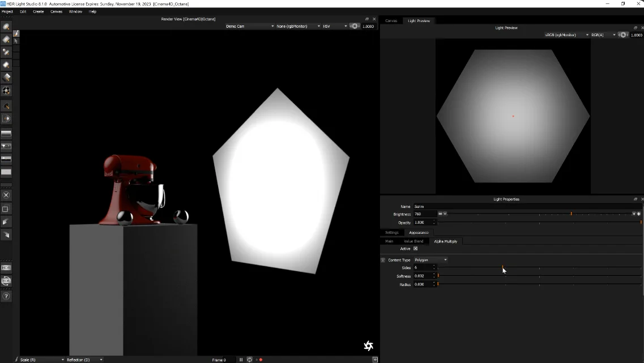Open the Demo Cam camera dropdown
The height and width of the screenshot is (363, 644).
click(x=250, y=26)
